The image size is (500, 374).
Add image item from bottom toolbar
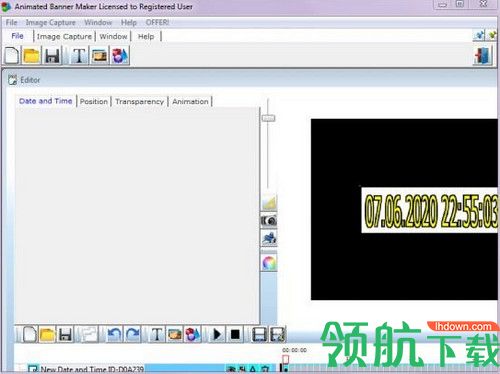(175, 334)
